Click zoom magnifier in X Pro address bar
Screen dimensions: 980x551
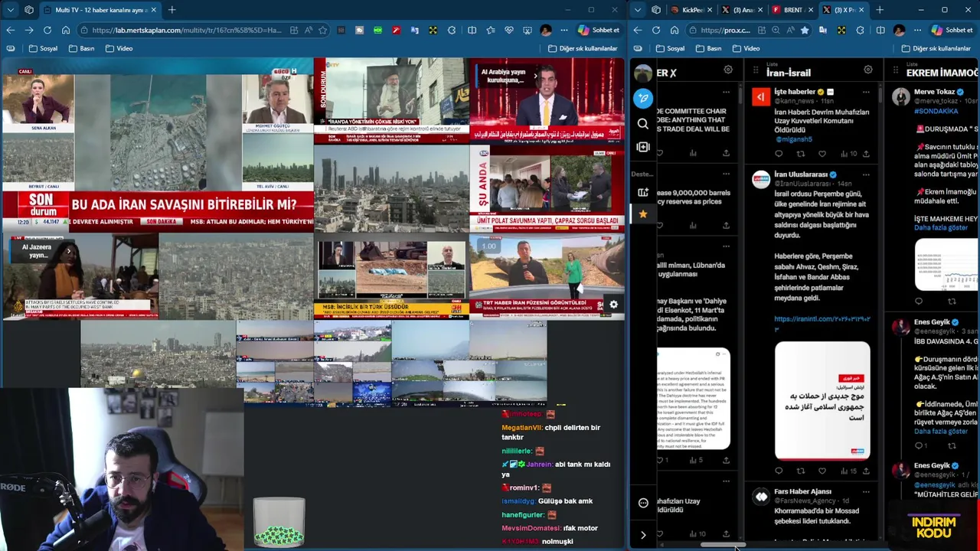click(776, 30)
